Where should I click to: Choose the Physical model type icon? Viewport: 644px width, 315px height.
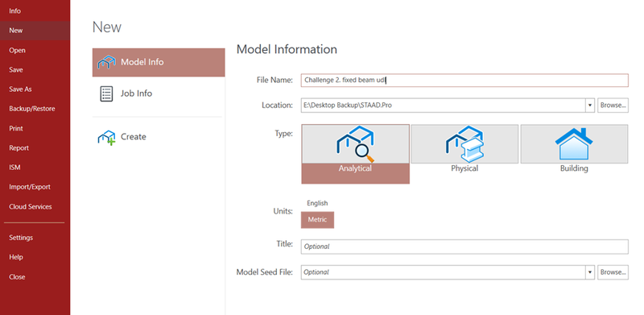click(464, 144)
